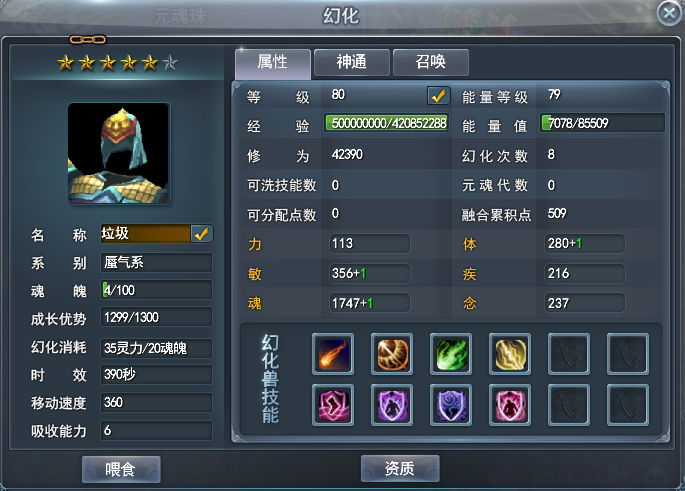Select the pink boot shield skill

[x=333, y=405]
